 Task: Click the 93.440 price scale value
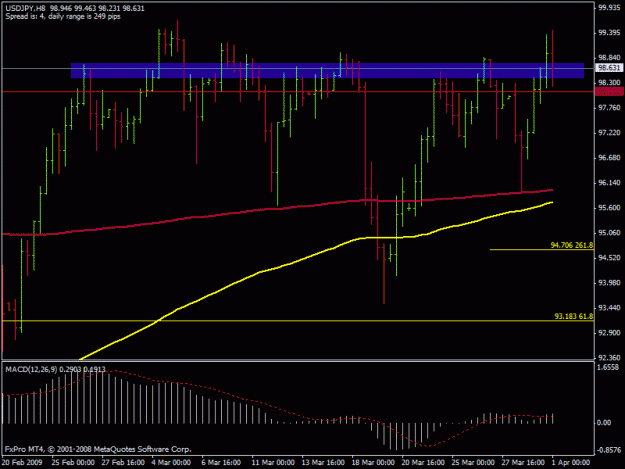[609, 308]
